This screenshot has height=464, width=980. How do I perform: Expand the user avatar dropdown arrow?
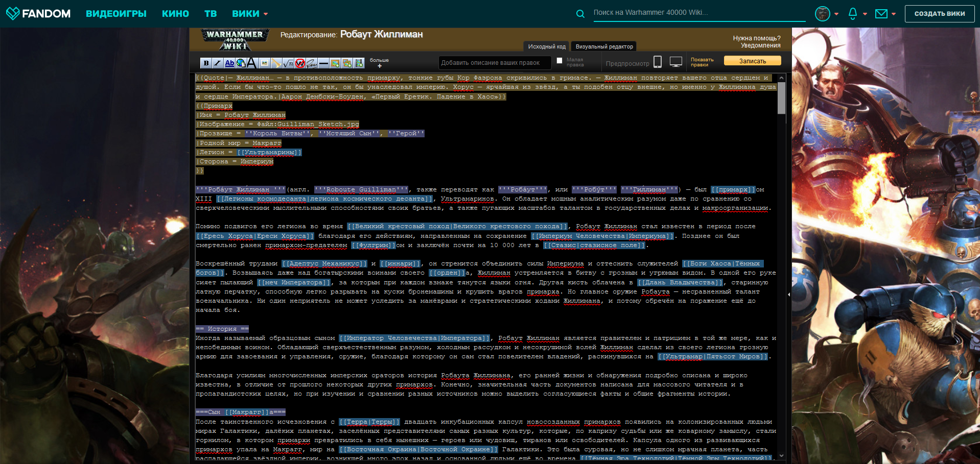coord(836,14)
